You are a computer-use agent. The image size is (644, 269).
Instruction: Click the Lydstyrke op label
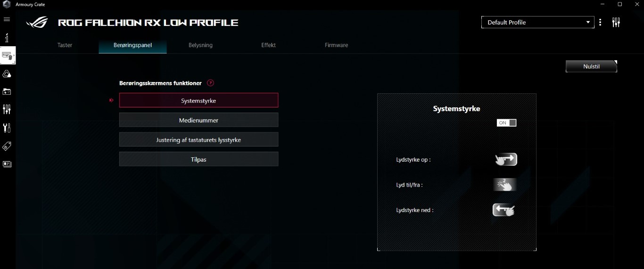(413, 160)
